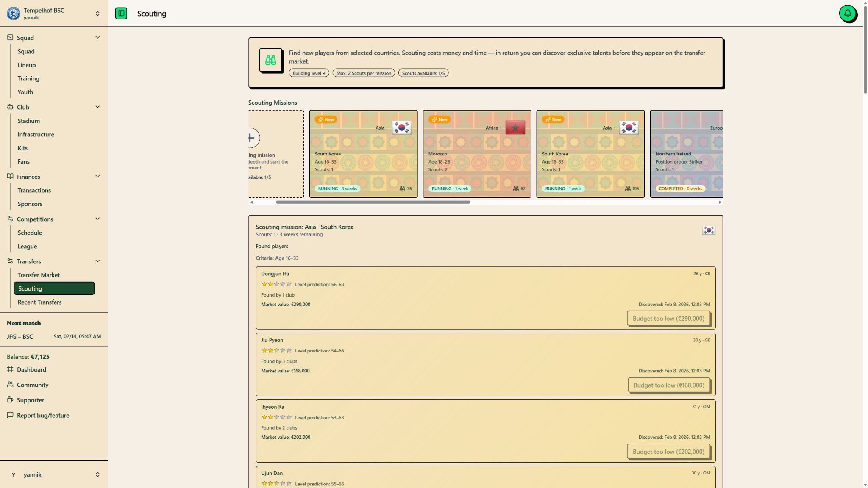
Task: Open notifications bell
Action: coord(848,14)
